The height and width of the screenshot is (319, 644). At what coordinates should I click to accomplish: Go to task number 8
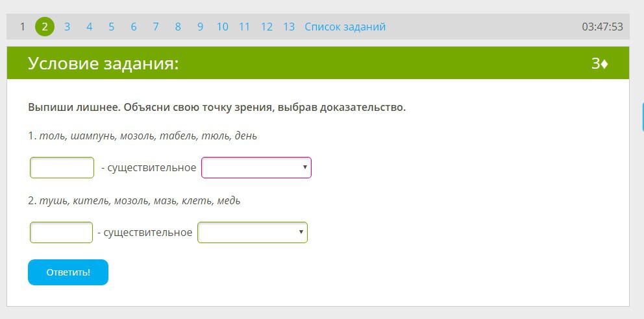pos(178,27)
